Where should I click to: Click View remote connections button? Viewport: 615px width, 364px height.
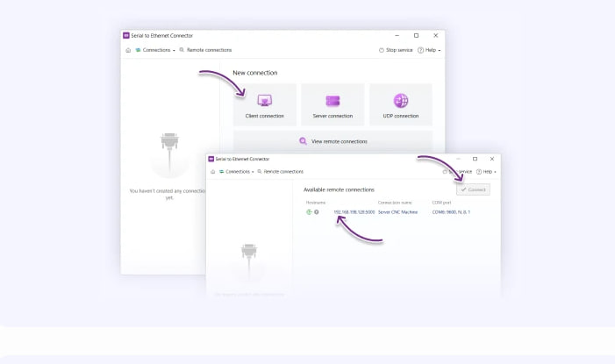[333, 141]
